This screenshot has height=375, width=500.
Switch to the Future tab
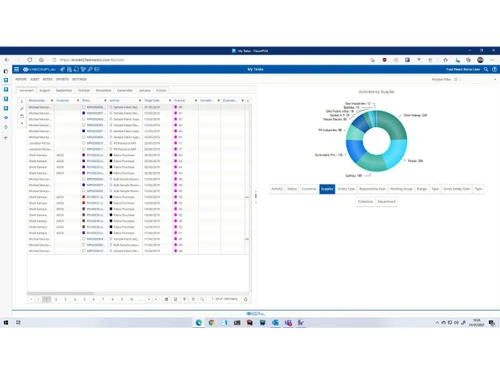pos(161,90)
